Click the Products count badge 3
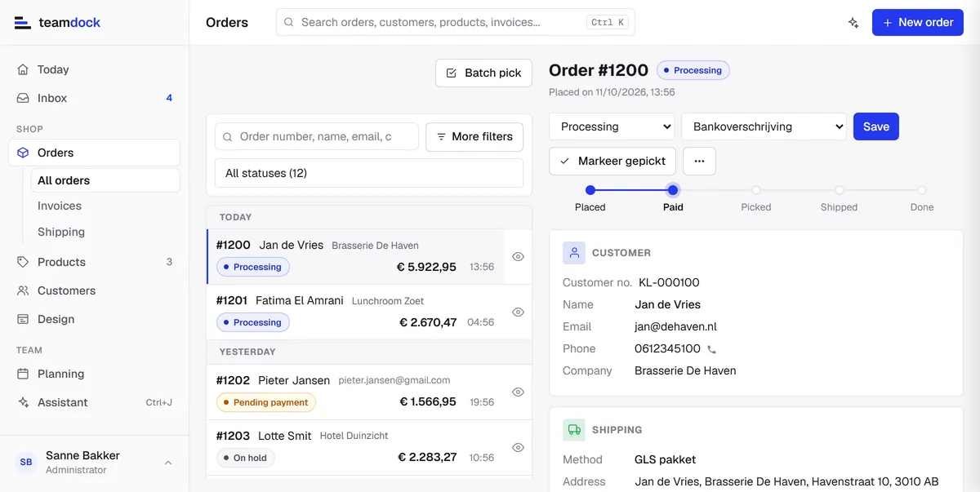This screenshot has height=492, width=980. (169, 262)
